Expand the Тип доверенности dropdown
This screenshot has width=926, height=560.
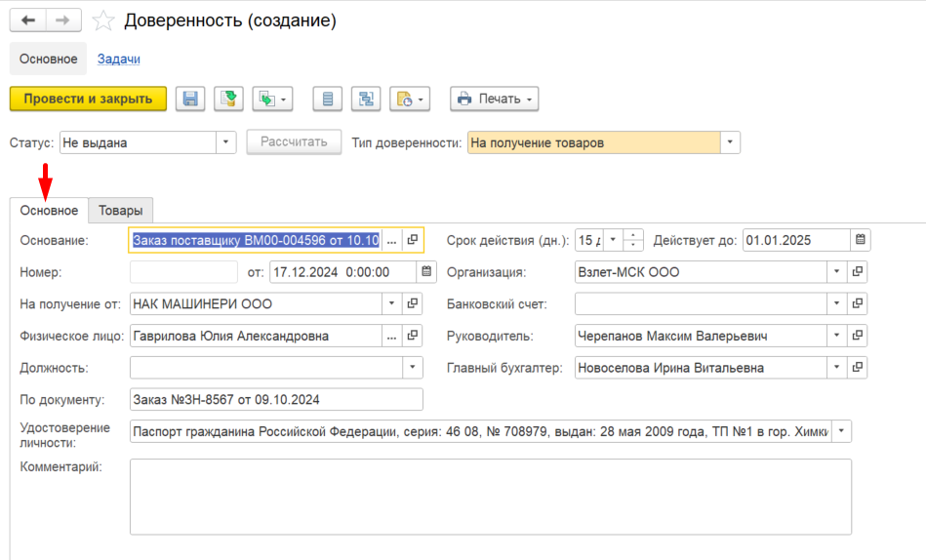click(730, 142)
